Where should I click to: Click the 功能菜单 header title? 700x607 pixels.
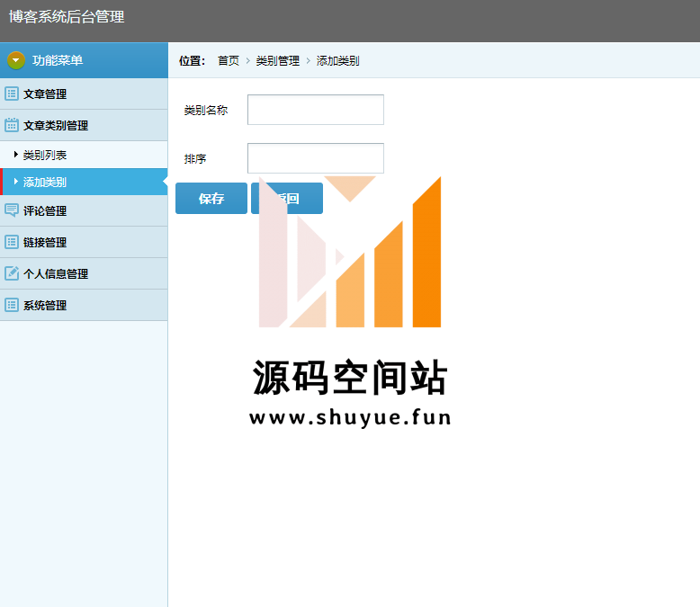pyautogui.click(x=58, y=60)
